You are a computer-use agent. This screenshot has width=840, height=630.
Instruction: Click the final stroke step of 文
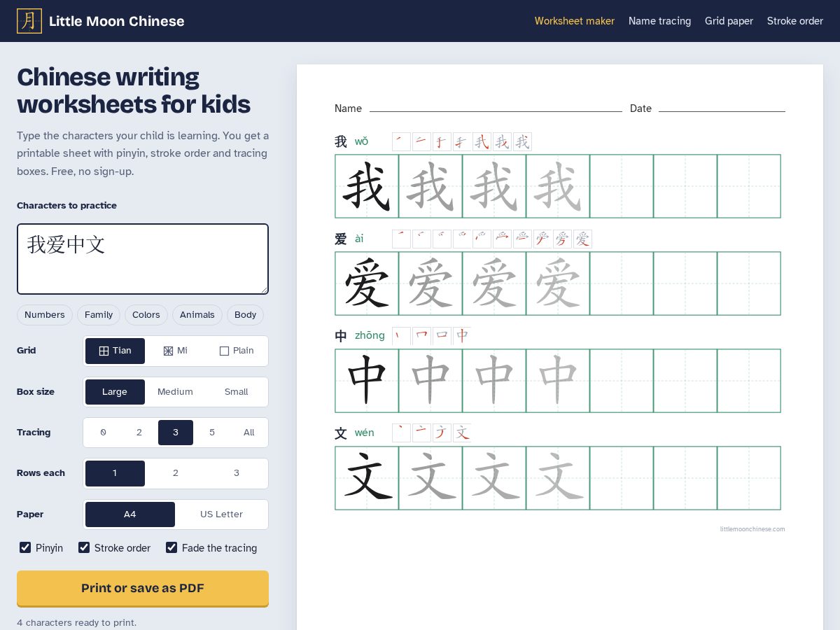(x=462, y=433)
